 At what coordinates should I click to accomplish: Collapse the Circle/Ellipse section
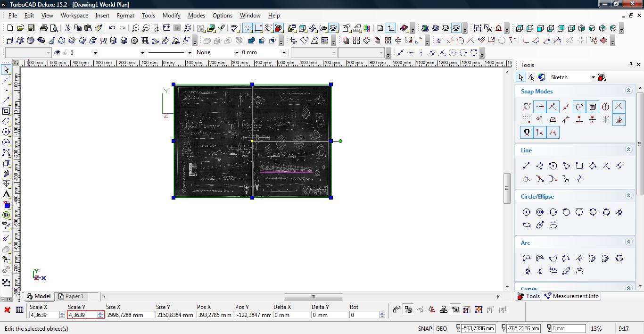click(628, 196)
